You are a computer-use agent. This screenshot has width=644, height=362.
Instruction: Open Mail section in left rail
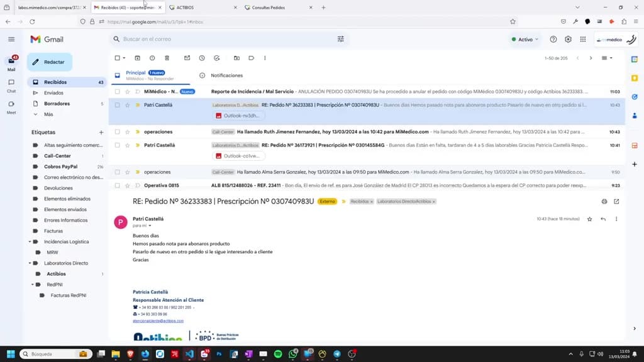point(11,64)
